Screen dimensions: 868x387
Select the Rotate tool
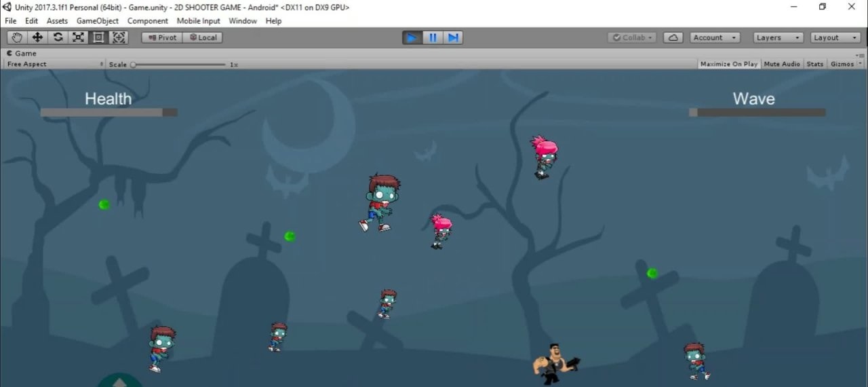(58, 37)
